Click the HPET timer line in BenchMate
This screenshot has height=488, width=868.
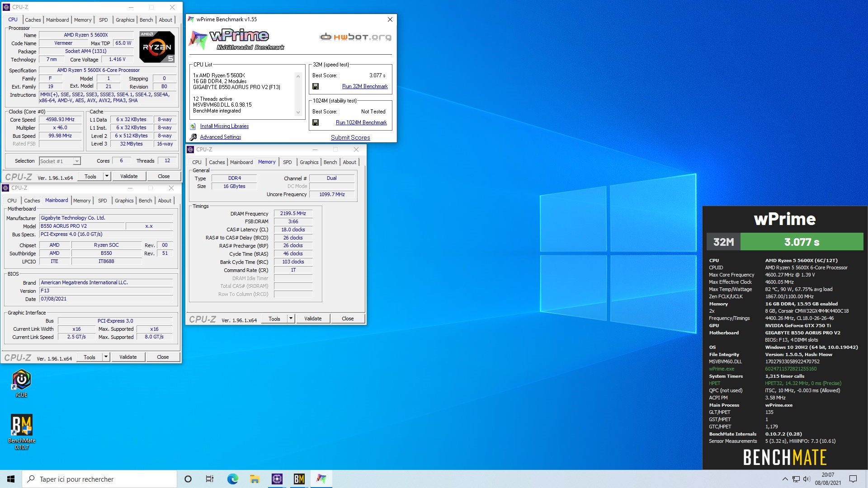(x=775, y=383)
